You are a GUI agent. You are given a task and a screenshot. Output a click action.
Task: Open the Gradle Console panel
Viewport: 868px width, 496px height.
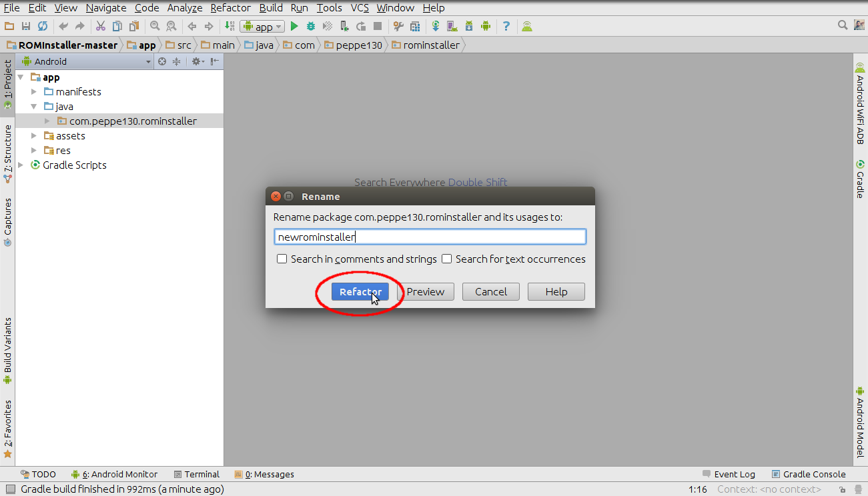(x=809, y=474)
